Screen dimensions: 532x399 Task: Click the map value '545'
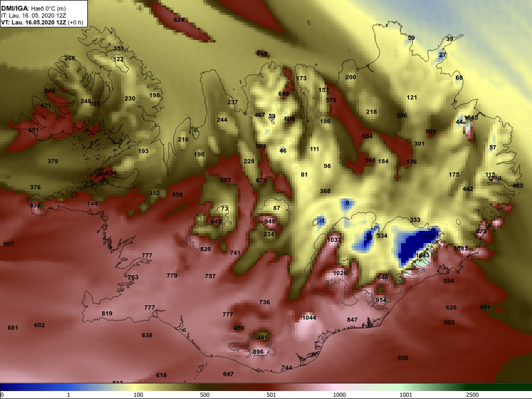tap(262, 54)
